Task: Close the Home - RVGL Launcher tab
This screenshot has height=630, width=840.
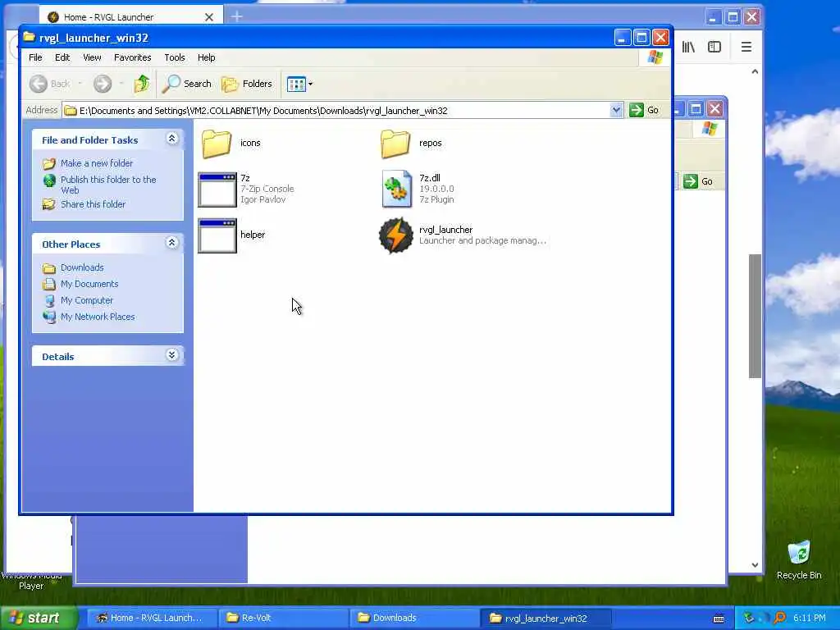Action: pyautogui.click(x=209, y=17)
